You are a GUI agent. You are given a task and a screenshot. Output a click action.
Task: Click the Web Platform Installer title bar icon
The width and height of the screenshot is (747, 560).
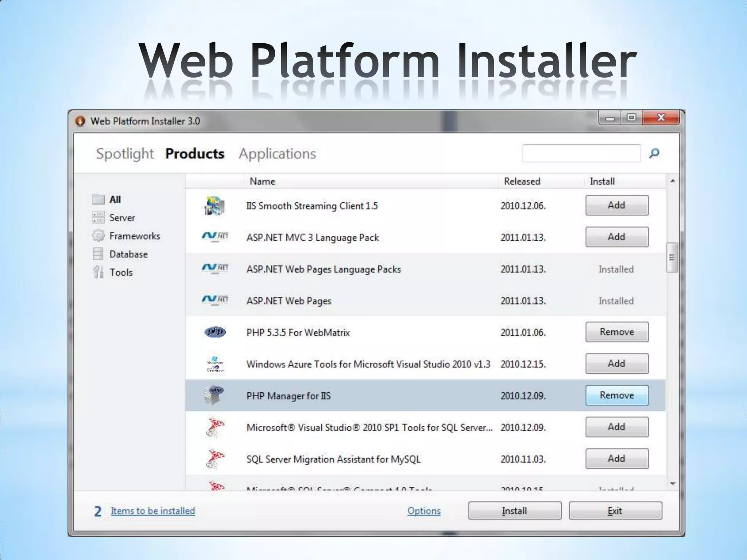click(x=80, y=121)
